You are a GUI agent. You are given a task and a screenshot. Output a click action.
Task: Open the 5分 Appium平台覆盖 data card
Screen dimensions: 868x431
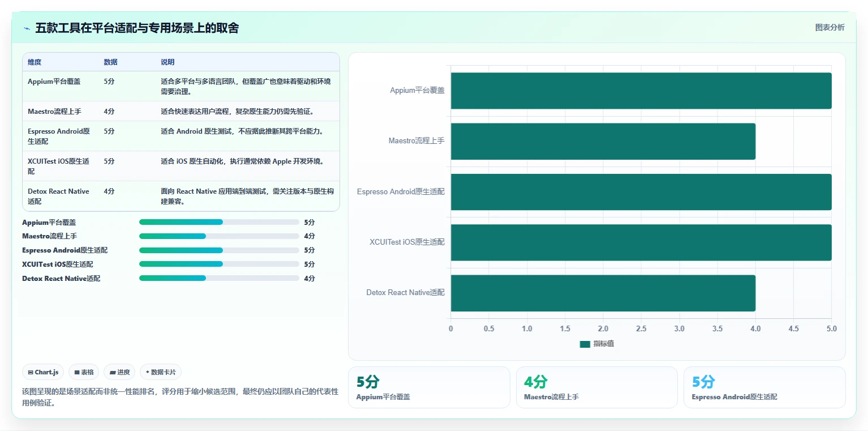tap(429, 387)
